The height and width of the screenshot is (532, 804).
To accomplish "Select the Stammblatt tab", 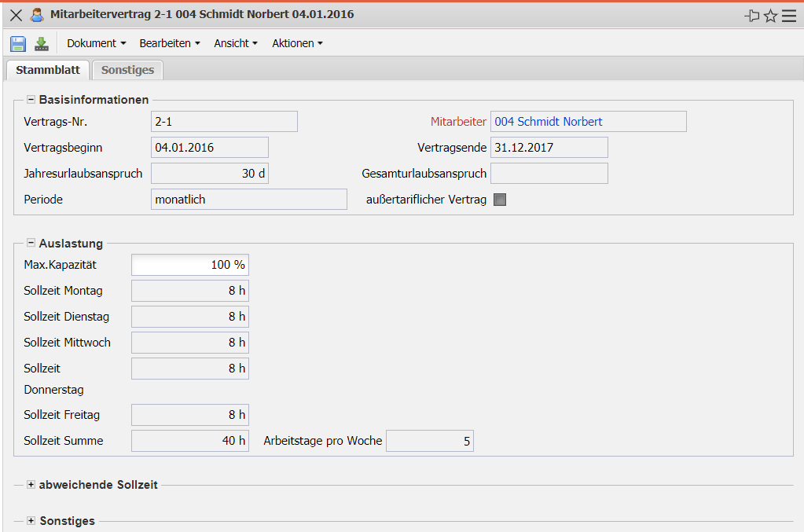I will point(48,70).
